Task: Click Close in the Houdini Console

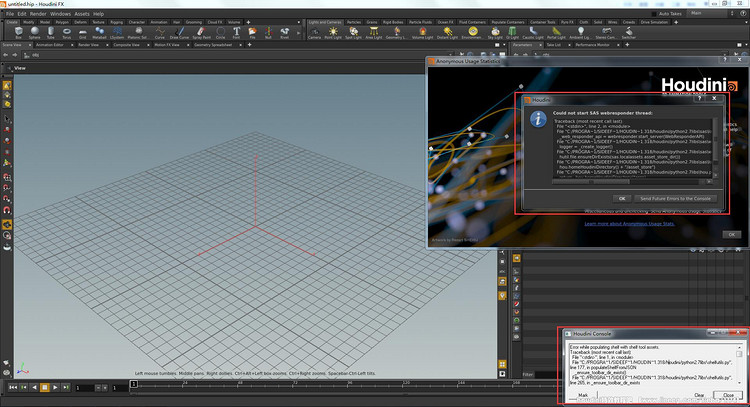Action: coord(728,395)
